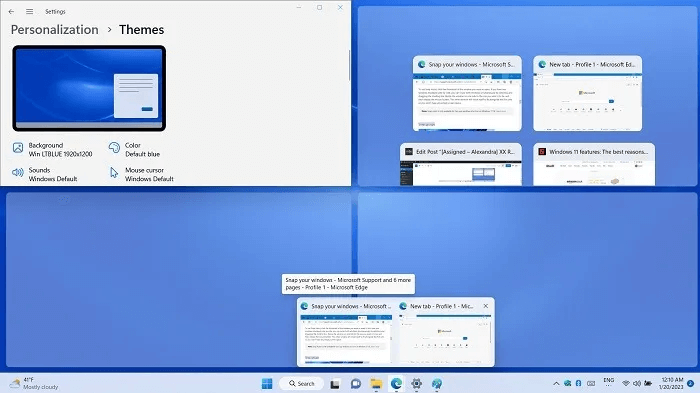Viewport: 700px width, 393px height.
Task: Open the Windows Start menu
Action: coord(267,384)
